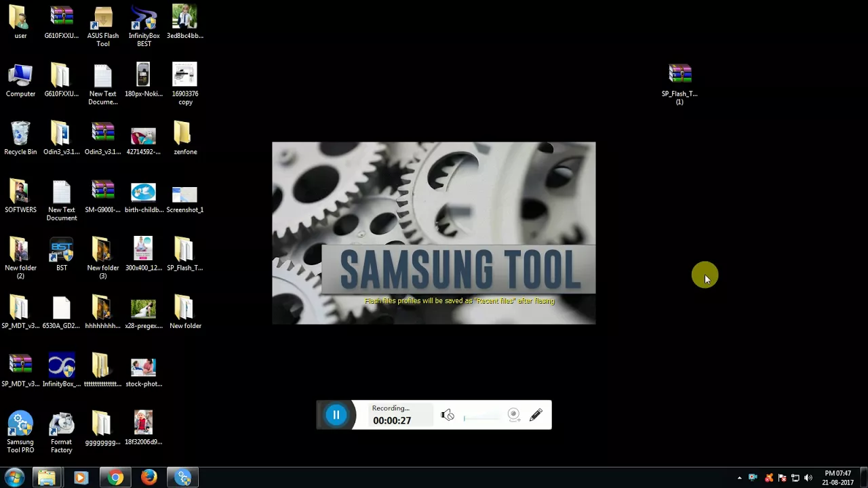
Task: Open Google Chrome from taskbar
Action: [x=115, y=478]
